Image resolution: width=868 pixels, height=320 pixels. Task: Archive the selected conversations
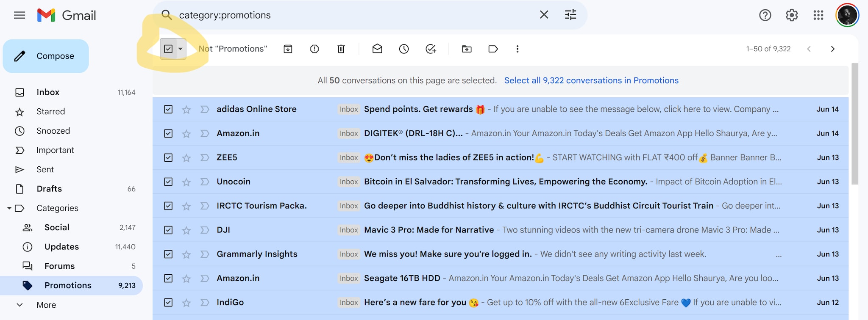[x=288, y=49]
